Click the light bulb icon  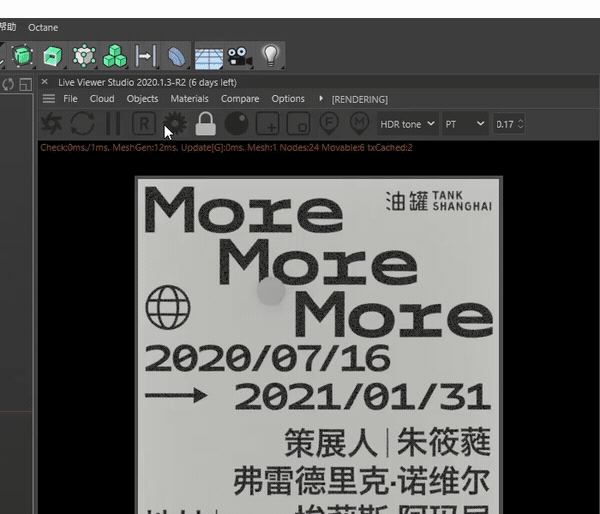pyautogui.click(x=271, y=56)
